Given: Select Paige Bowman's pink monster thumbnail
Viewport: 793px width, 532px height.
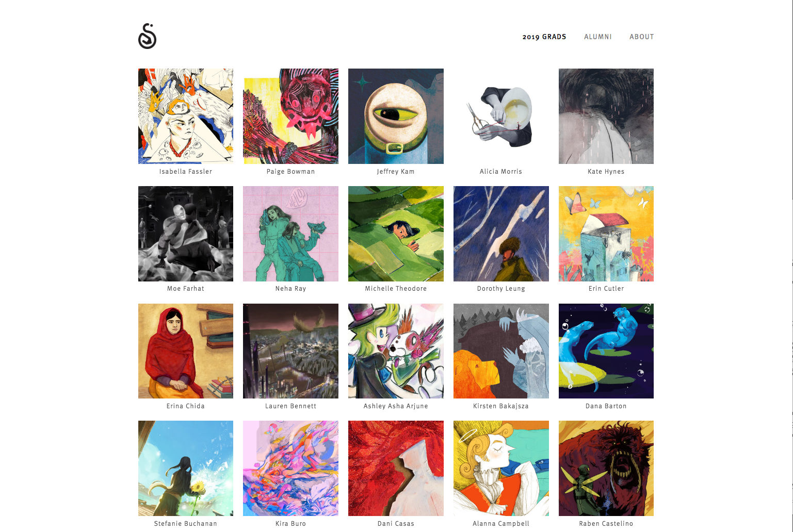Looking at the screenshot, I should click(291, 116).
